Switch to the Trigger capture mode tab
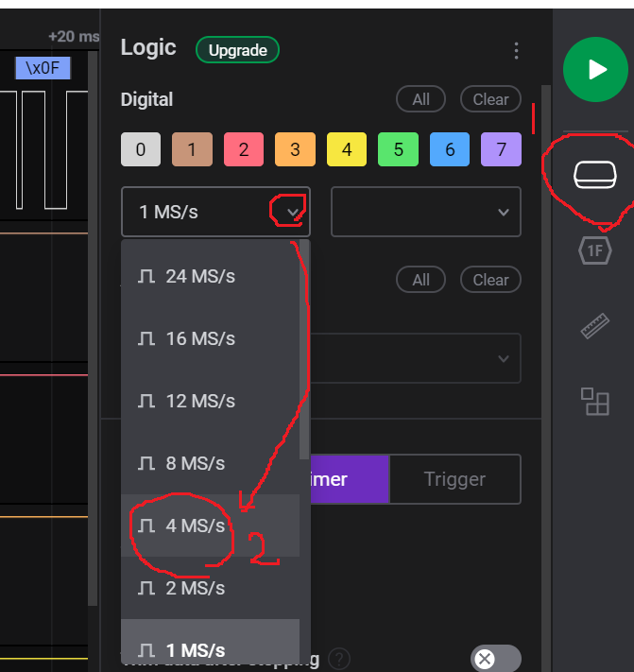Viewport: 634px width, 672px height. coord(454,479)
